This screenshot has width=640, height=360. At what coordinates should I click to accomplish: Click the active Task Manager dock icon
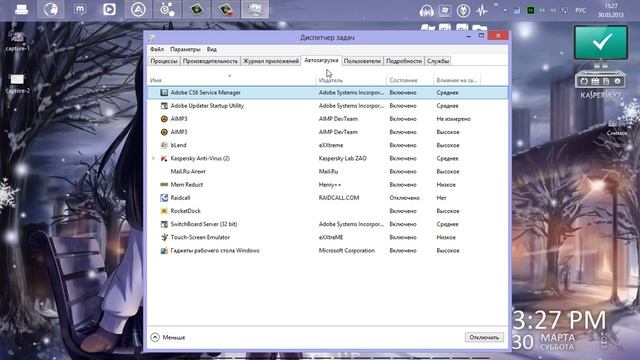(255, 9)
